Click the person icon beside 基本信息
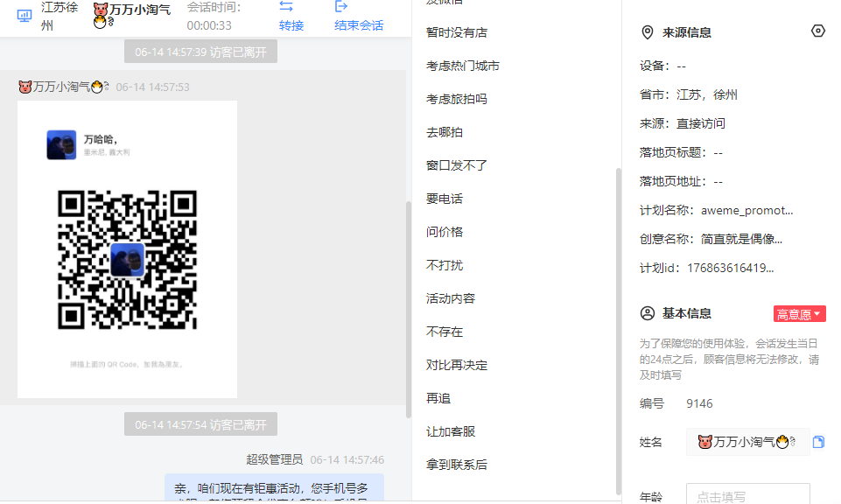This screenshot has width=841, height=504. coord(648,313)
